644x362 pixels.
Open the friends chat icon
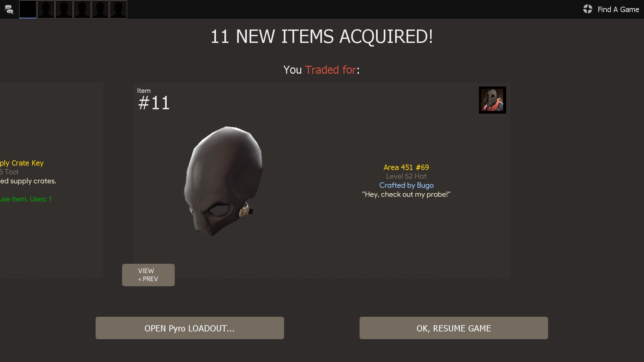coord(9,9)
